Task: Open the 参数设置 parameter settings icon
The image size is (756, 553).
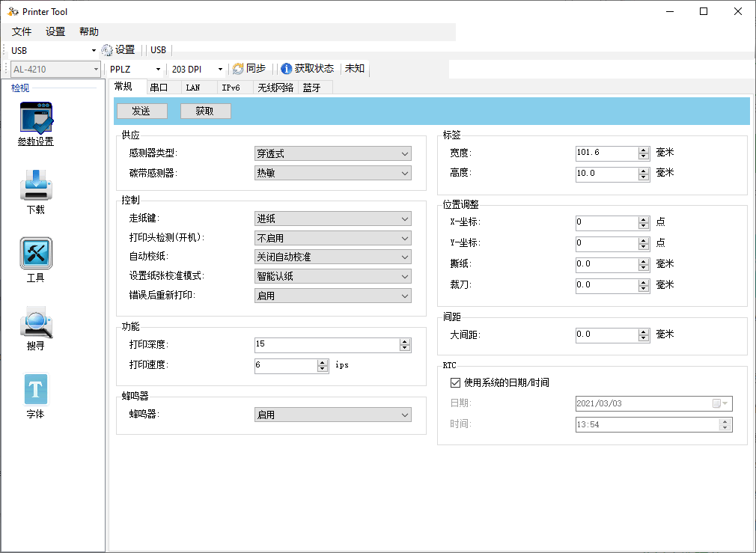Action: 36,117
